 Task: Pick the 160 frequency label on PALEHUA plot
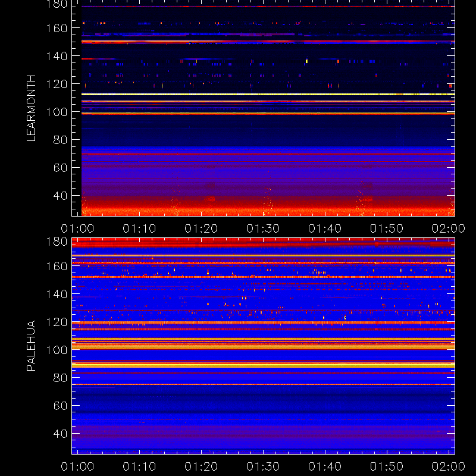pos(57,266)
